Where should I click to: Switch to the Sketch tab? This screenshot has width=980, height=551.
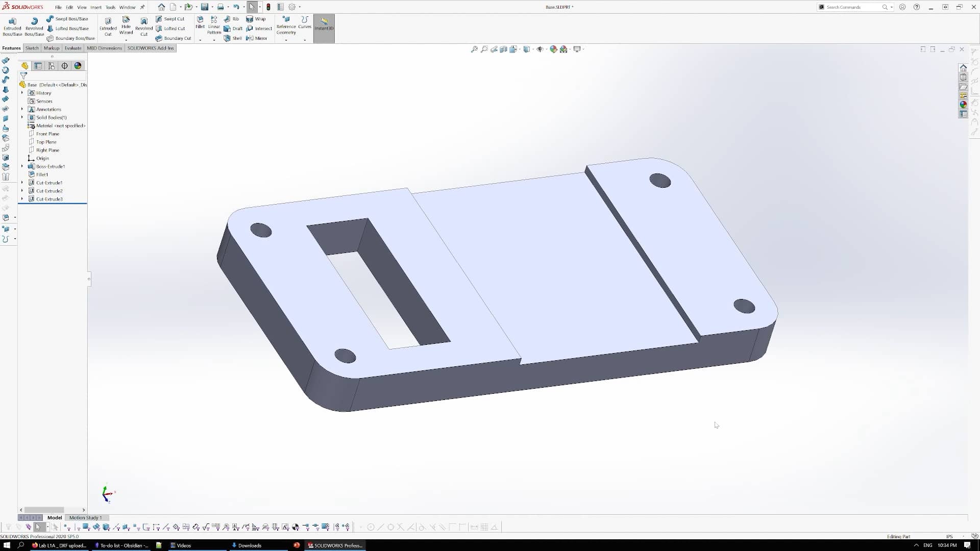click(x=32, y=47)
